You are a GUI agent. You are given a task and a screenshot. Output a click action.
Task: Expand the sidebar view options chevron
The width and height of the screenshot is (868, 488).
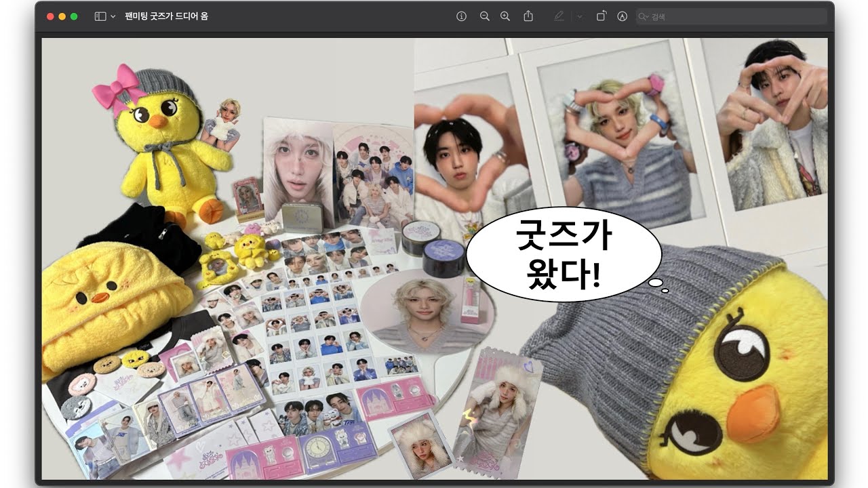coord(113,16)
